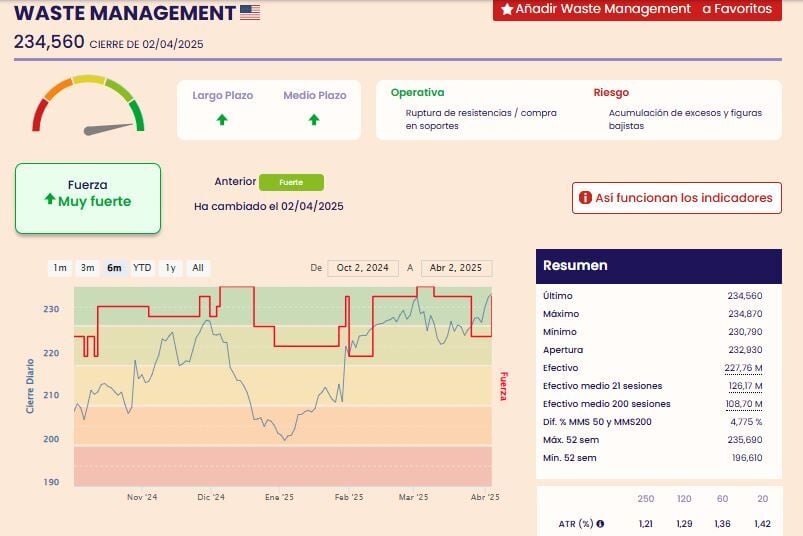Click the Ha cambiado el 02/04/2025 text
The width and height of the screenshot is (803, 536).
(x=269, y=206)
